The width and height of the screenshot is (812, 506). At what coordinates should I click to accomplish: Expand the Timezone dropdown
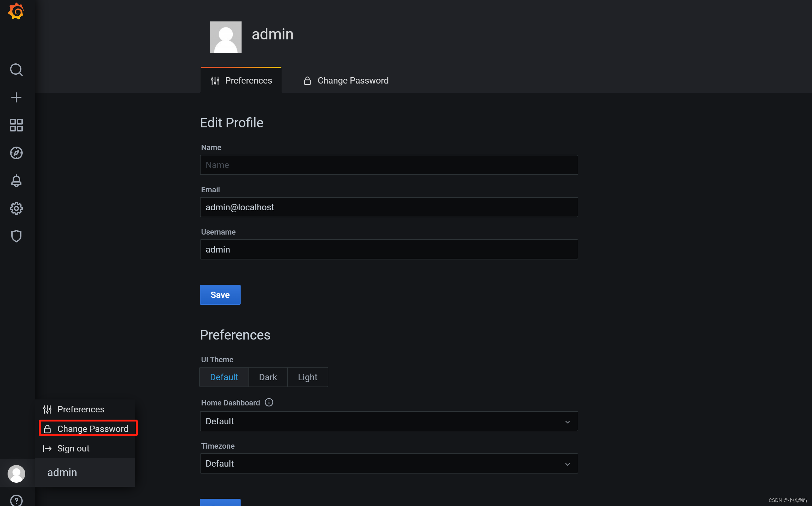[x=388, y=463]
